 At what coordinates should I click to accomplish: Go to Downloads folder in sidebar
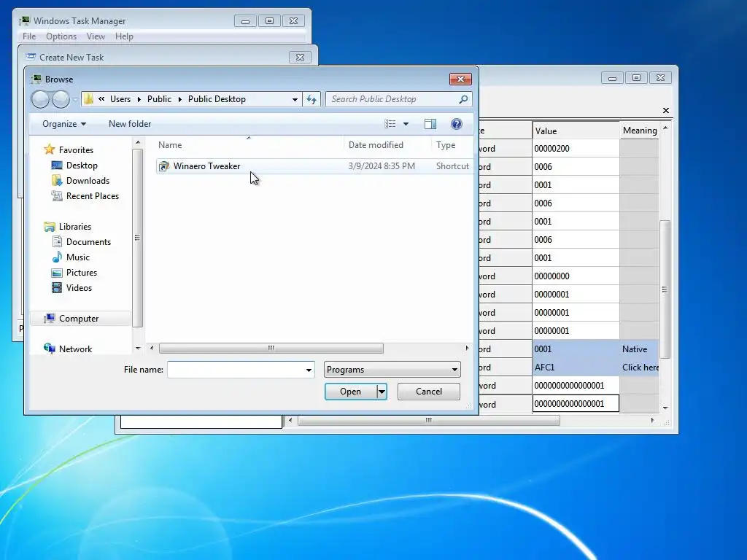point(88,181)
